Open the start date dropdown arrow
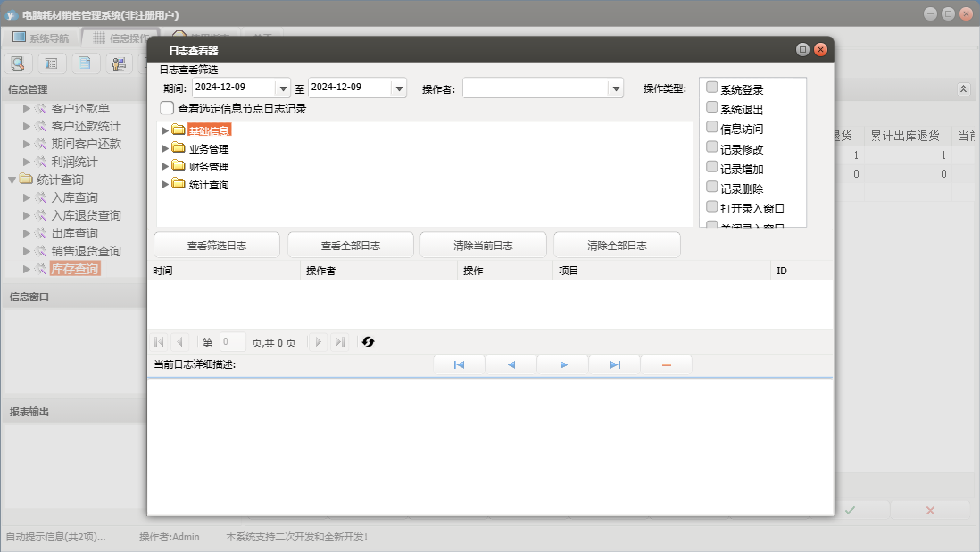Image resolution: width=980 pixels, height=552 pixels. coord(284,88)
